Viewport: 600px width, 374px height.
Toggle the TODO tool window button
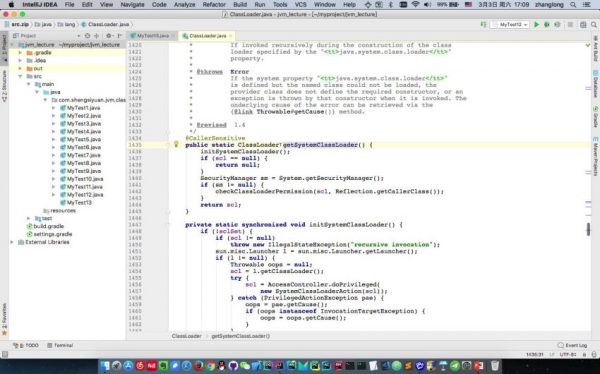coord(26,345)
